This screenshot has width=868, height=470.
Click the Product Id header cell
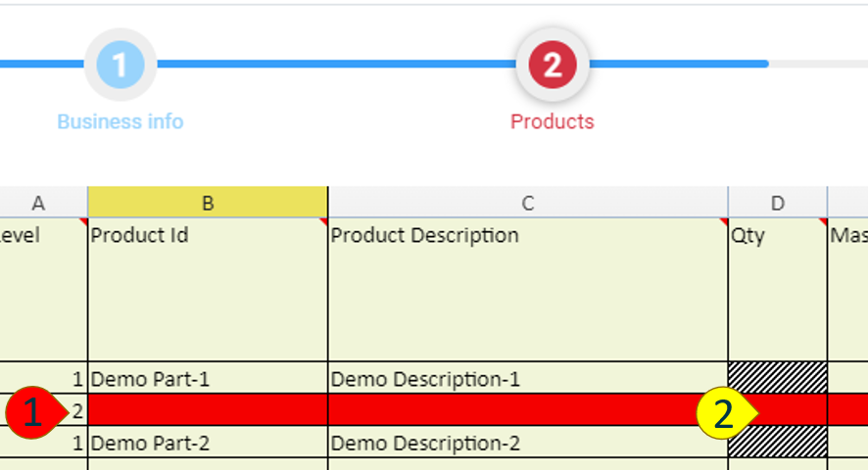pyautogui.click(x=208, y=289)
